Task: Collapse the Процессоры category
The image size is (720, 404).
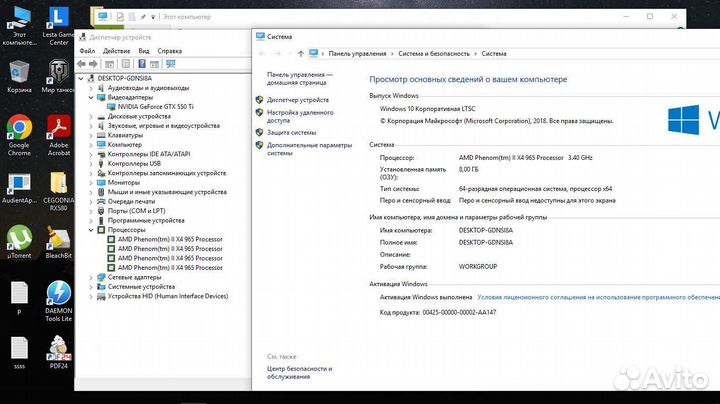Action: pos(91,230)
